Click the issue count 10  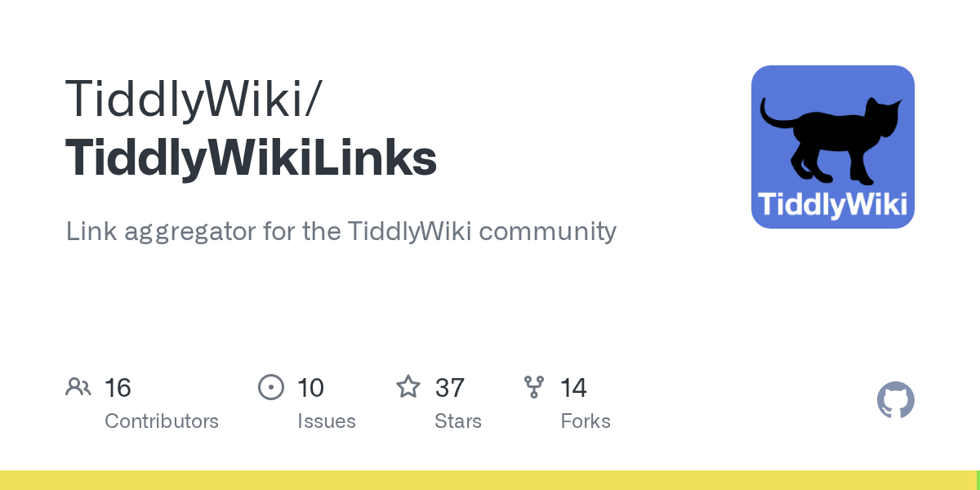coord(310,387)
